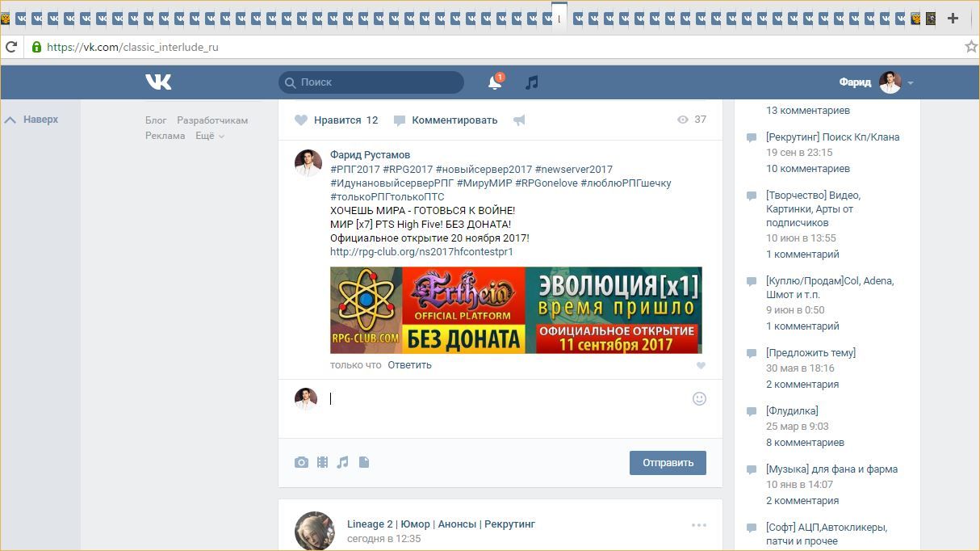
Task: Bookmark the page with star icon
Action: 971,47
